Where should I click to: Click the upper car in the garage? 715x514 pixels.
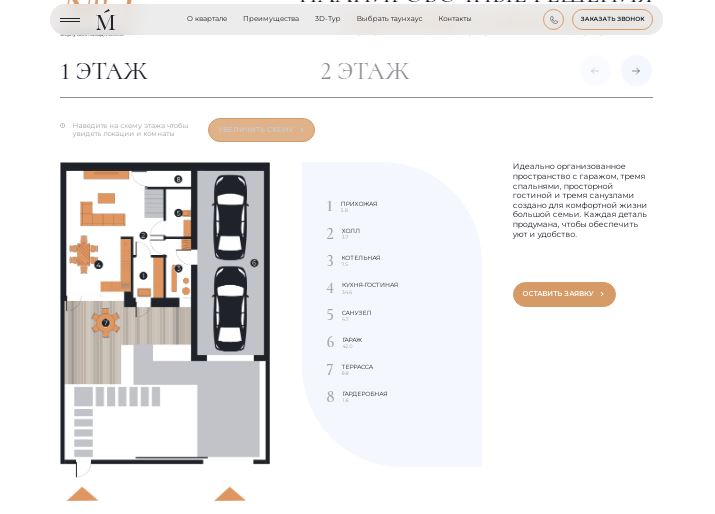pos(231,217)
